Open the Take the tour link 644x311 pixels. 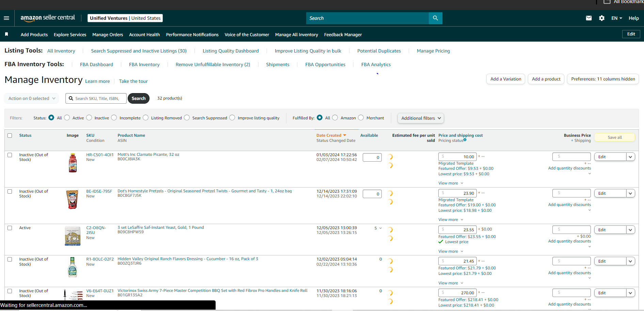[133, 81]
